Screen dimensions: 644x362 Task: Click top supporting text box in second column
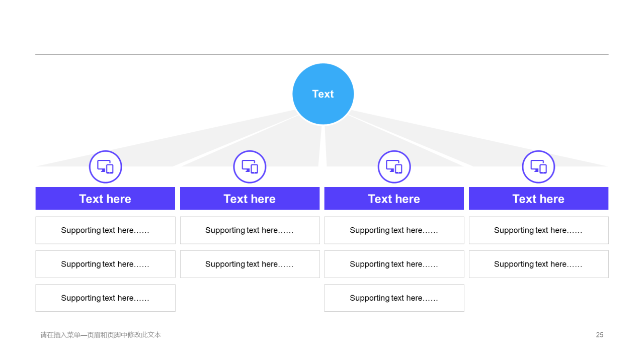[x=250, y=230]
